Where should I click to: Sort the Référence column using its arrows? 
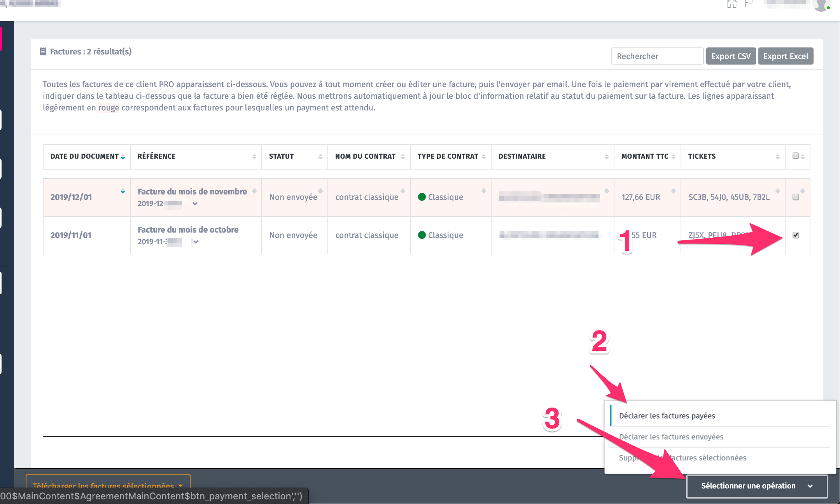point(254,157)
